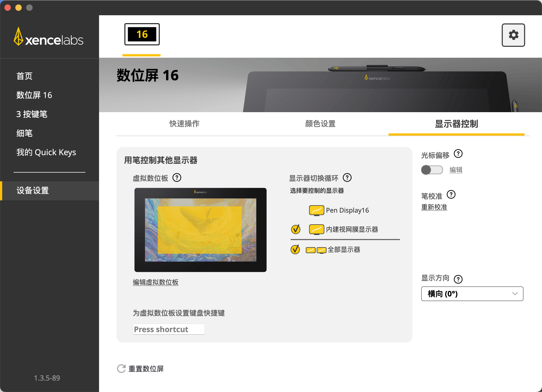Open the 光标偏移 help icon
Image resolution: width=542 pixels, height=392 pixels.
tap(458, 154)
